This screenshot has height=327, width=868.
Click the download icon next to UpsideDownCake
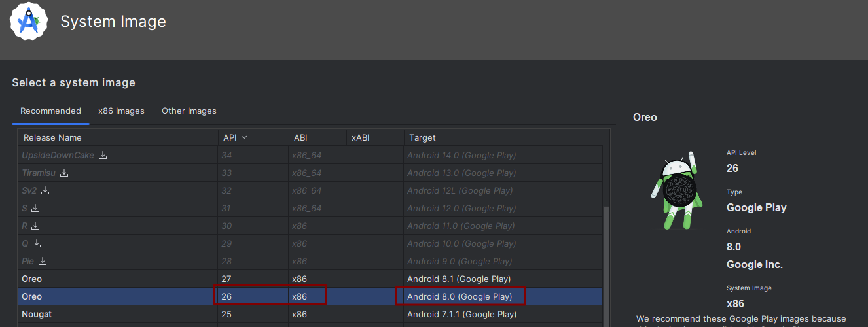103,156
